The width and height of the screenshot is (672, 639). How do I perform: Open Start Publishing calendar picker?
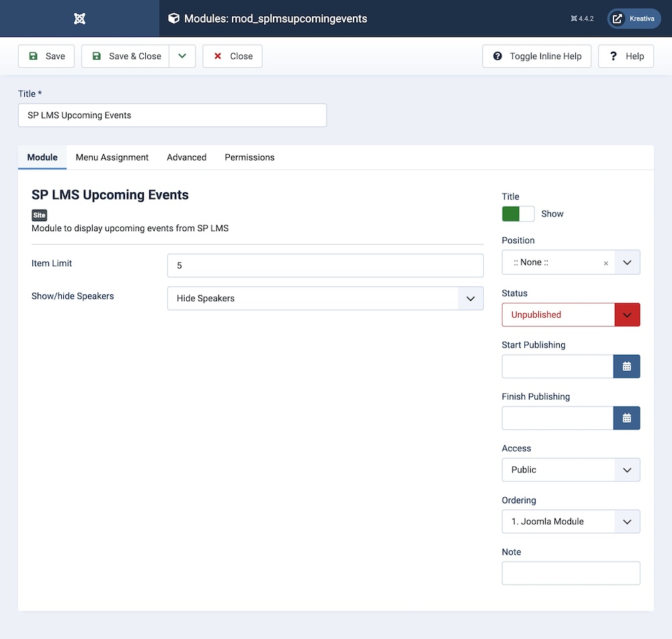pos(626,367)
